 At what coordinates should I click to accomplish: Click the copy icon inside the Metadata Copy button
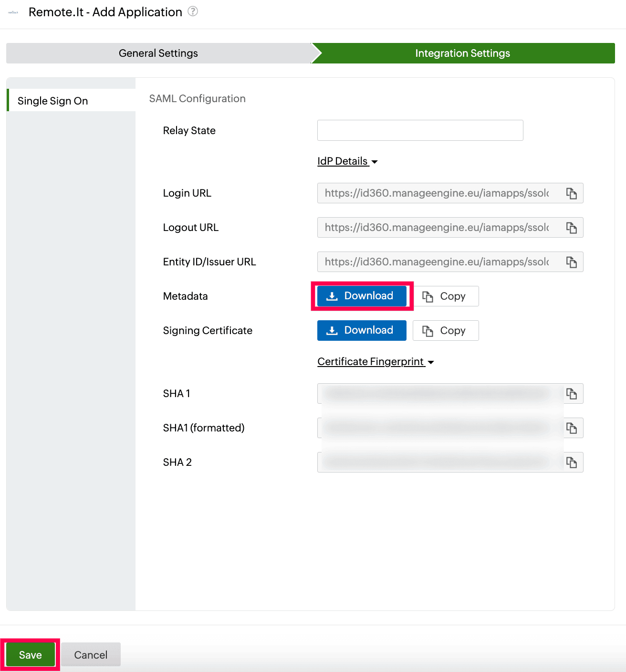click(428, 296)
